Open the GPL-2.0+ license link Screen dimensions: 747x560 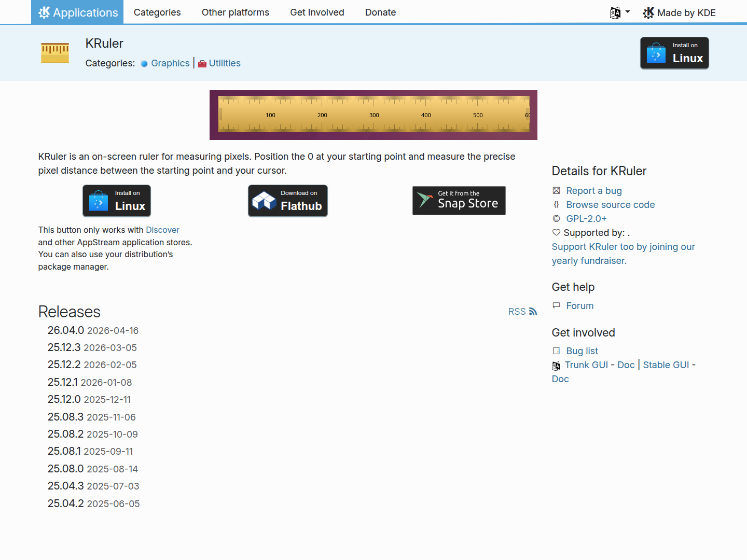(x=587, y=219)
